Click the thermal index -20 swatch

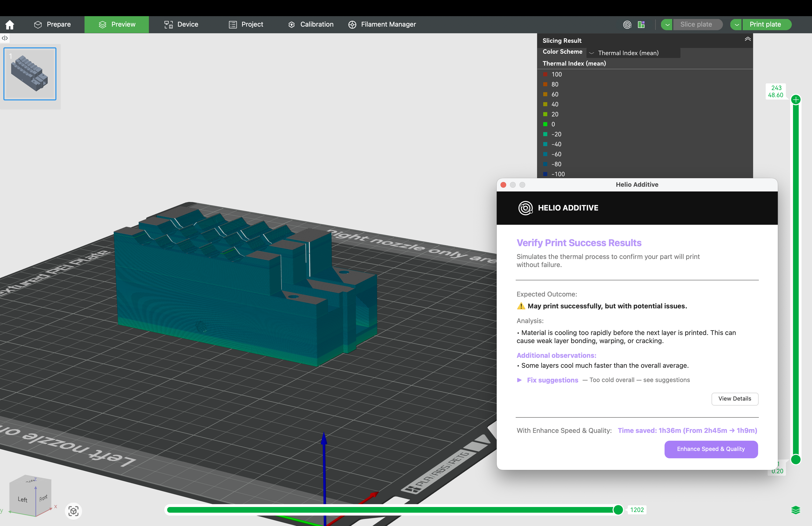[545, 134]
